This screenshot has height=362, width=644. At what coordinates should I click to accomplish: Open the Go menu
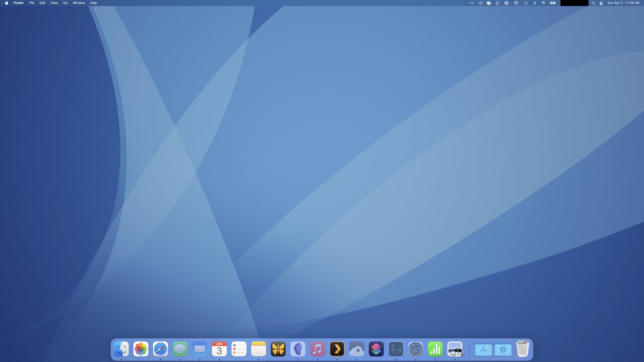pyautogui.click(x=65, y=3)
